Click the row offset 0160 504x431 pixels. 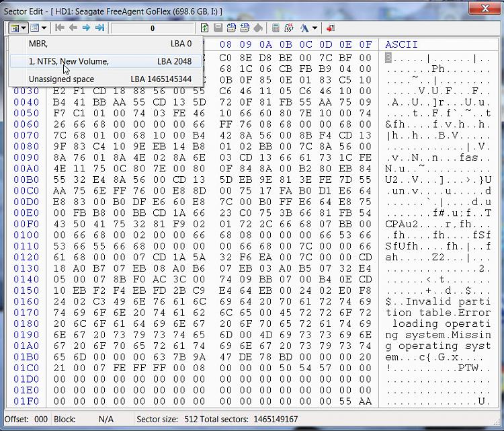pos(26,301)
